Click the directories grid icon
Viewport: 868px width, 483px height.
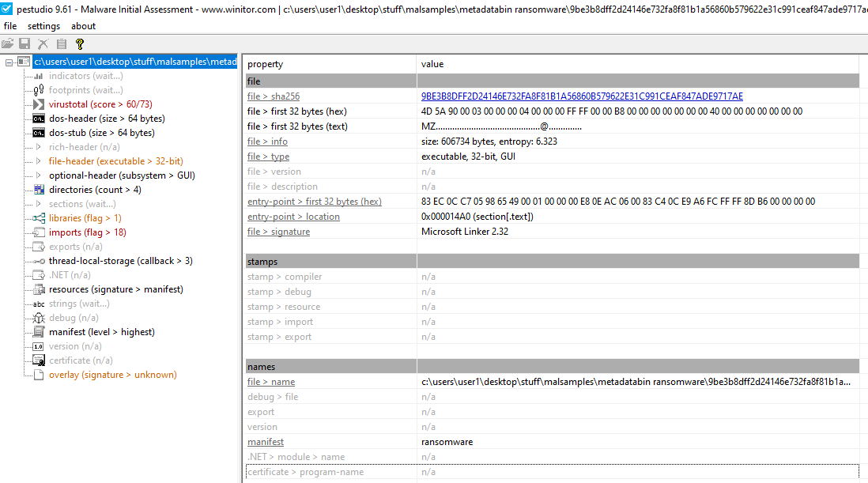click(39, 190)
